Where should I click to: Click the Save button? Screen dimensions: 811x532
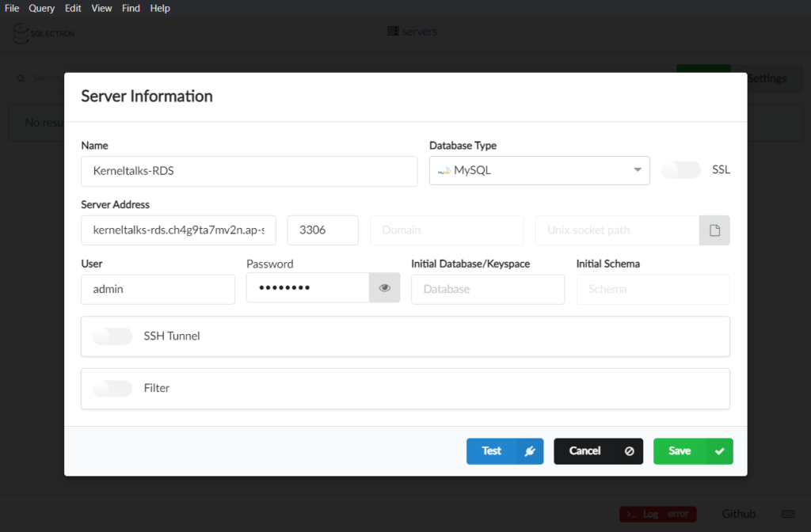click(x=693, y=451)
